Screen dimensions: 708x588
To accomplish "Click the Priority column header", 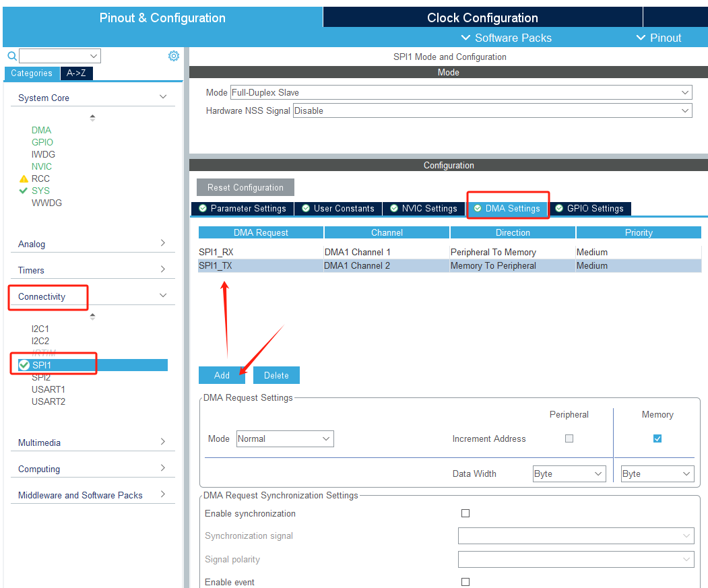I will pyautogui.click(x=639, y=232).
